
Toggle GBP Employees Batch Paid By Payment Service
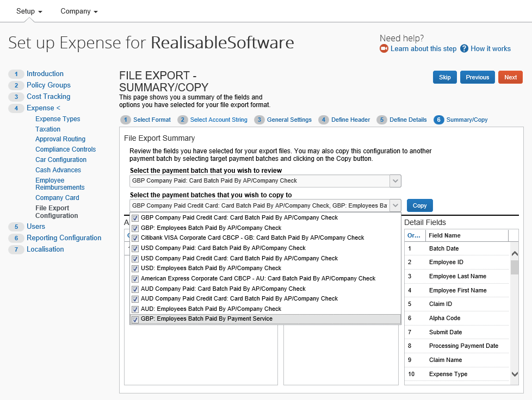pyautogui.click(x=135, y=320)
